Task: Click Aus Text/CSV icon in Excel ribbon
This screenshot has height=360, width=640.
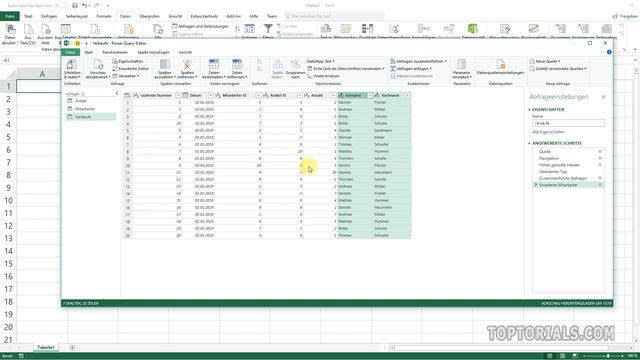Action: (28, 29)
